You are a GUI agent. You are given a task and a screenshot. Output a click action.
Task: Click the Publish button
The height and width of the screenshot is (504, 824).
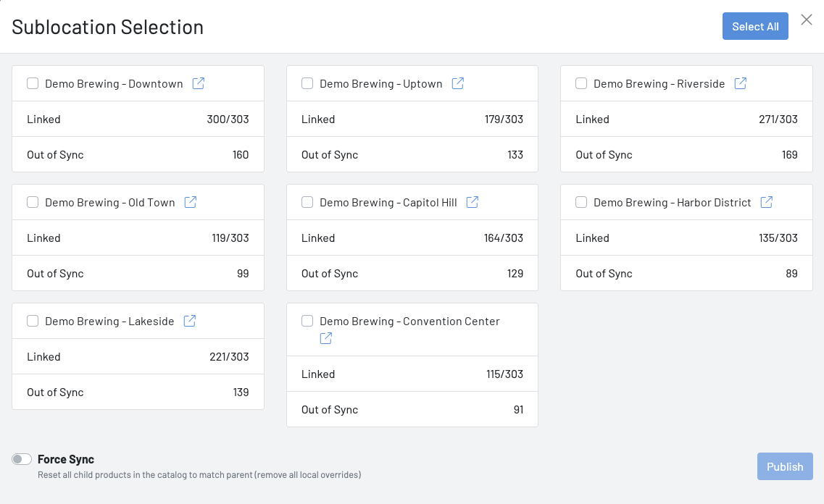(x=785, y=467)
